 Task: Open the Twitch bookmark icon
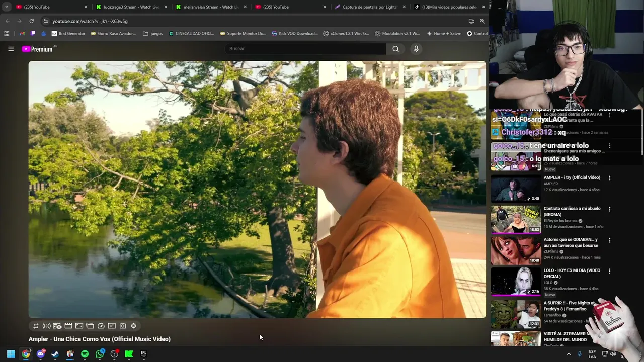(x=33, y=34)
